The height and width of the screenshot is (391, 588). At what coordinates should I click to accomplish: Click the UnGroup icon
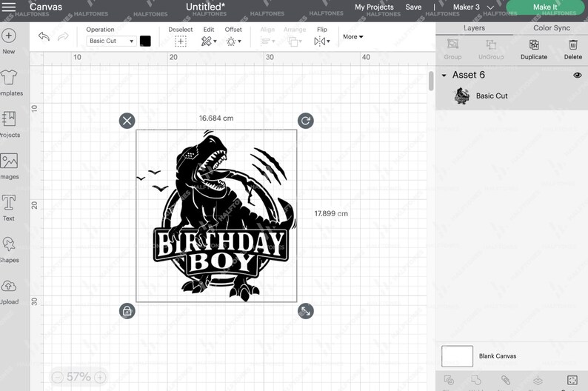[491, 44]
